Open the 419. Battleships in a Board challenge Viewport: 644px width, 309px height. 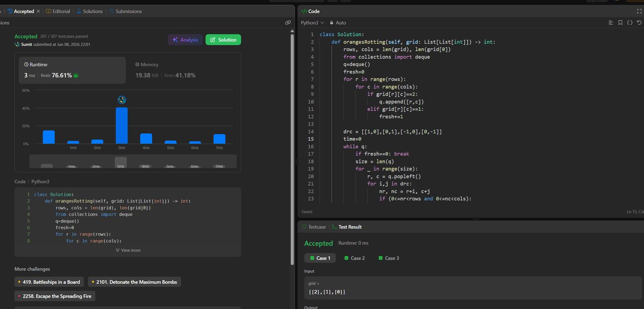49,282
